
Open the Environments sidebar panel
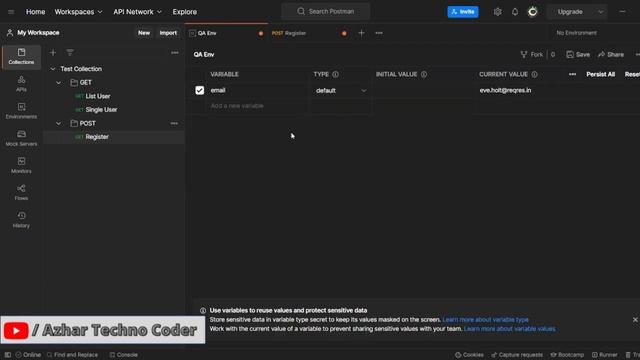[21, 111]
